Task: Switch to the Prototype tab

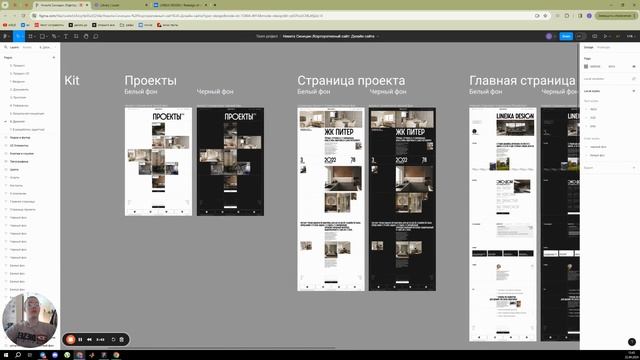Action: [x=603, y=47]
